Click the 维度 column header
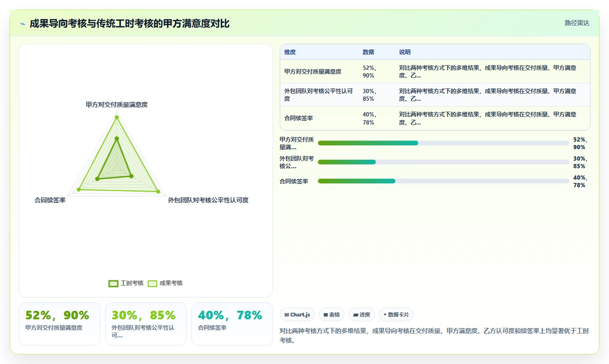 click(290, 52)
